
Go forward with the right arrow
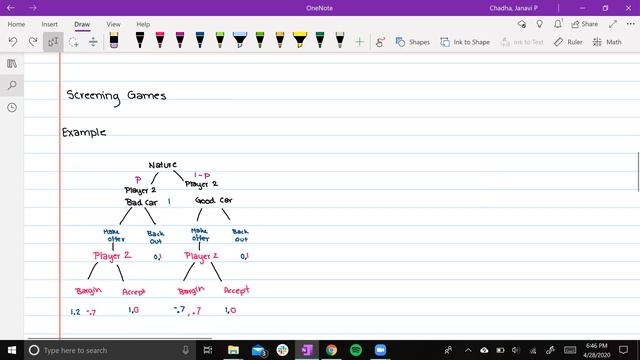pos(33,8)
